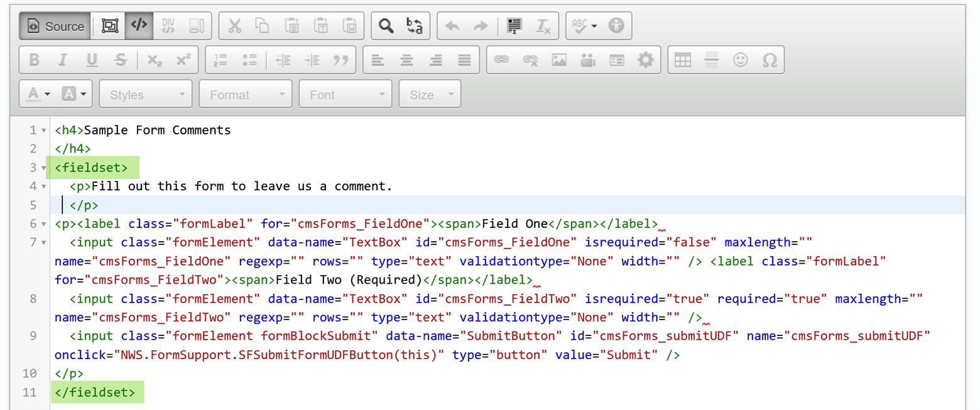Click the video camera media icon

(588, 60)
